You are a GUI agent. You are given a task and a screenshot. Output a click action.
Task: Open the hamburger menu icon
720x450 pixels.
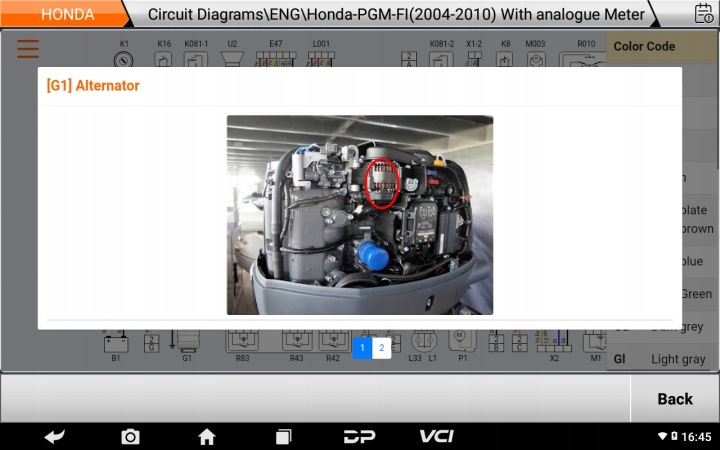pyautogui.click(x=28, y=49)
